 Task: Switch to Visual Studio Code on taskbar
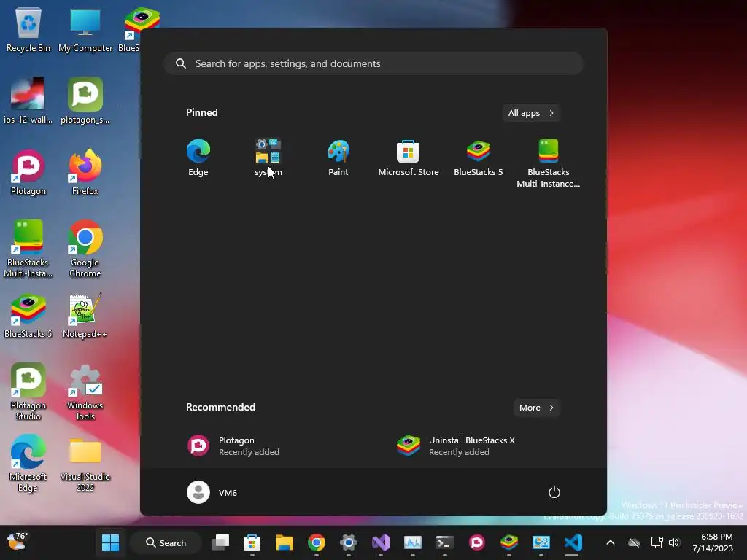(x=573, y=542)
